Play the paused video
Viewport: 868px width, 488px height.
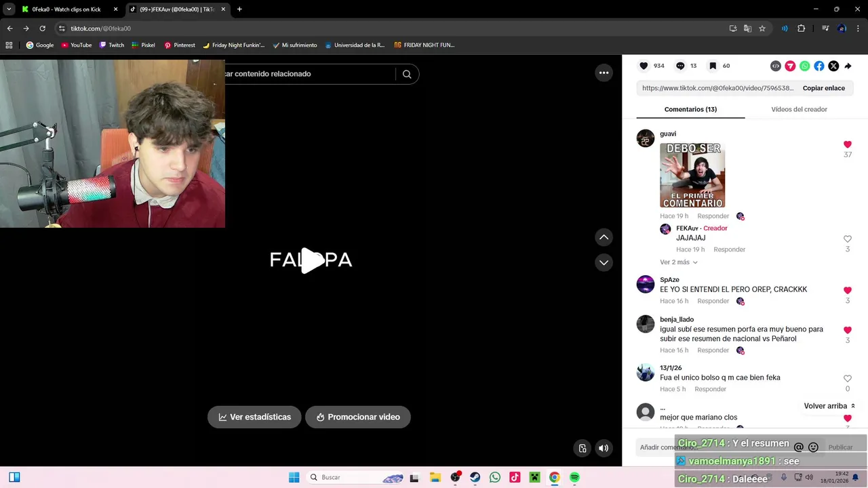tap(311, 260)
